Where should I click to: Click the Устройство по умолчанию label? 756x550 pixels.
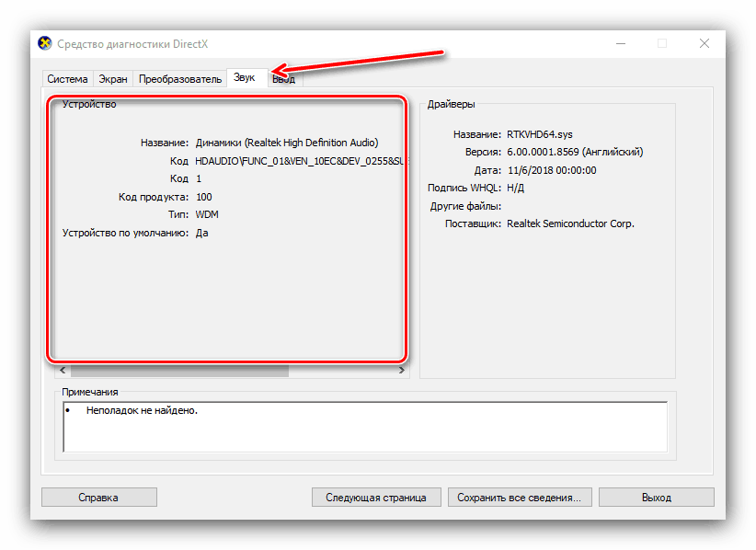tap(125, 234)
